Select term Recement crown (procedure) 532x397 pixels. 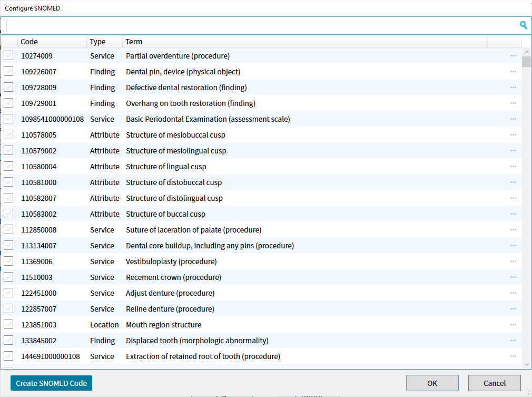pyautogui.click(x=173, y=277)
